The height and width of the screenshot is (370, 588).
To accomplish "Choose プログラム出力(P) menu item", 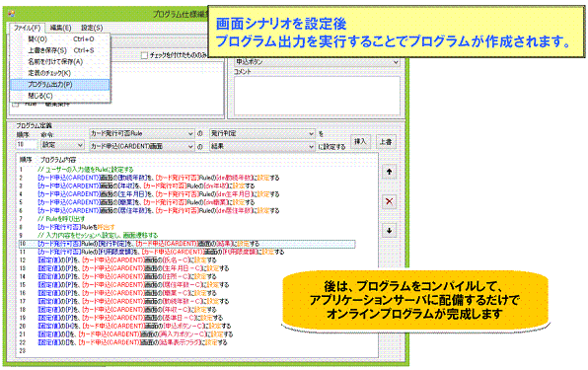I will point(60,85).
